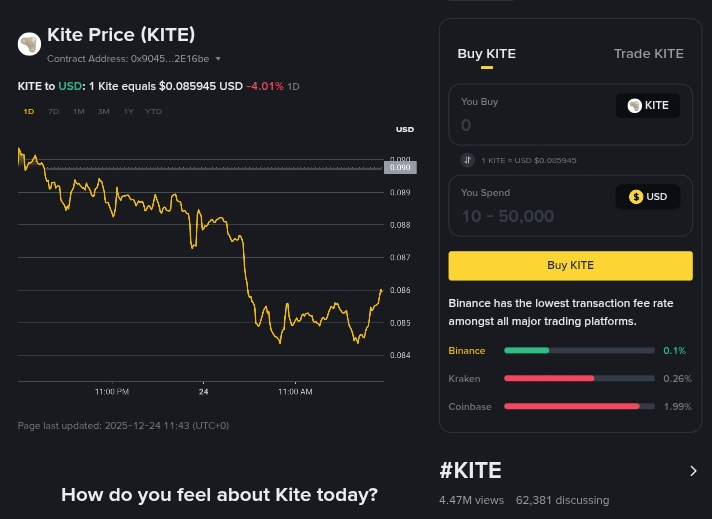Switch to the Trade KITE tab

[648, 54]
